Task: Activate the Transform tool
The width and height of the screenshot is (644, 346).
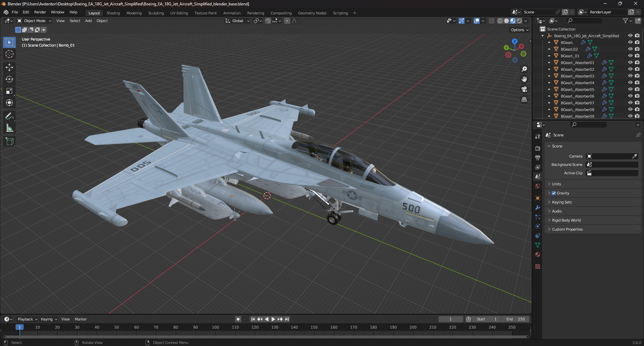Action: pos(9,103)
